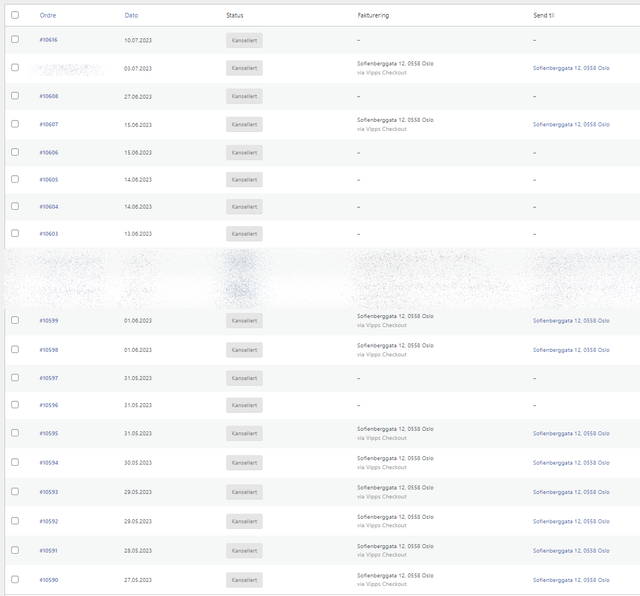Mark the checkbox for order #10606

point(15,152)
